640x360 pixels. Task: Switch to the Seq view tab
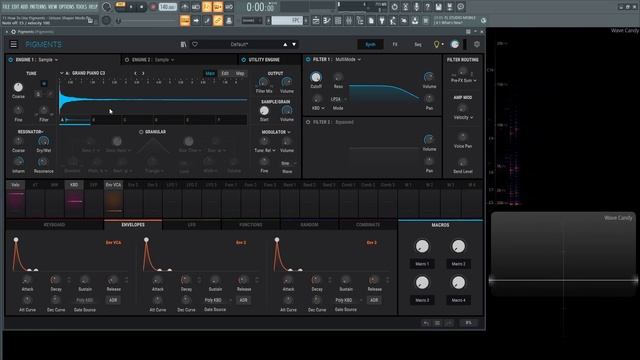[418, 44]
